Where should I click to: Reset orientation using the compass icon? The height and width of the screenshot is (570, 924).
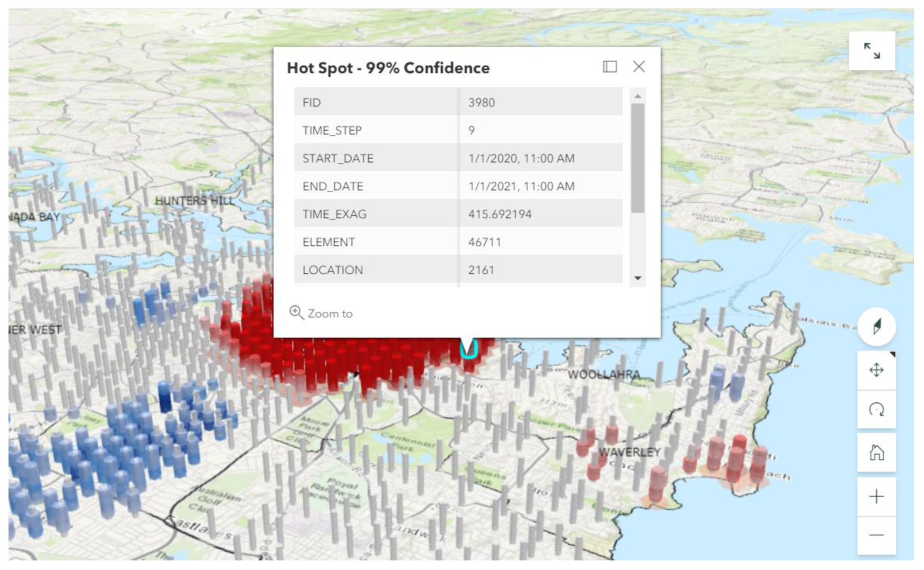(x=876, y=327)
